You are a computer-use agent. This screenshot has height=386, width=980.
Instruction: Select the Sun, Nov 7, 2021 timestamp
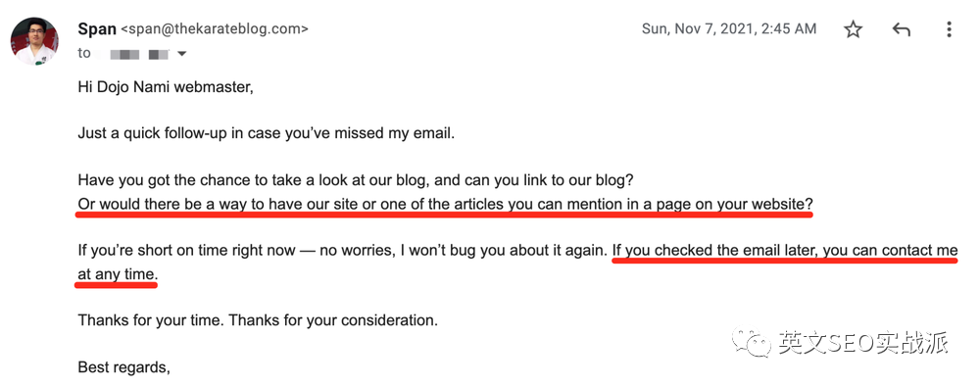(x=729, y=28)
